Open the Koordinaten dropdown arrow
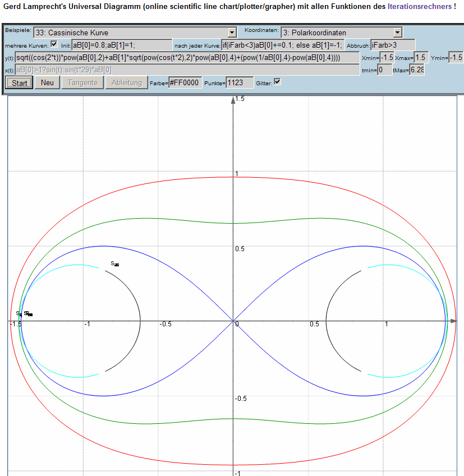Viewport: 464px width, 476px height. click(397, 32)
